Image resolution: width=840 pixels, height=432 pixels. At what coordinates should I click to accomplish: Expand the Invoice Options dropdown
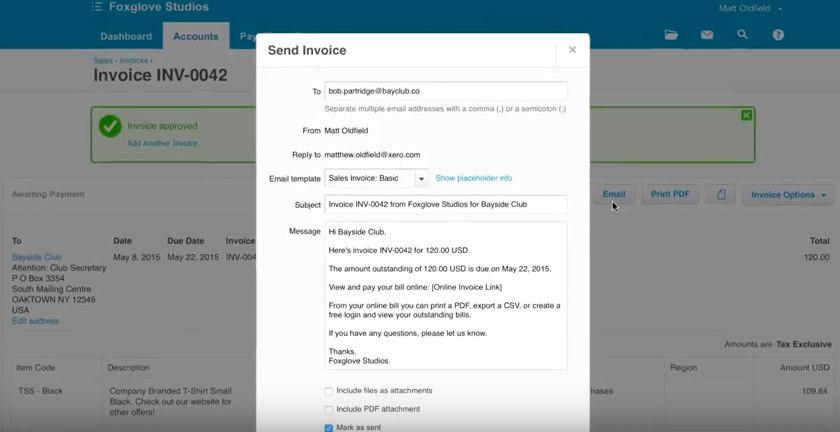788,195
